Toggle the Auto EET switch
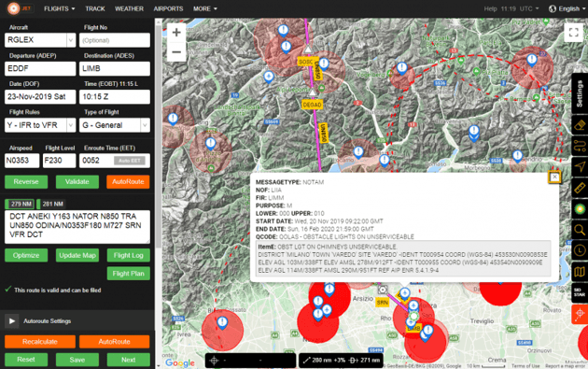The width and height of the screenshot is (588, 369). click(130, 161)
